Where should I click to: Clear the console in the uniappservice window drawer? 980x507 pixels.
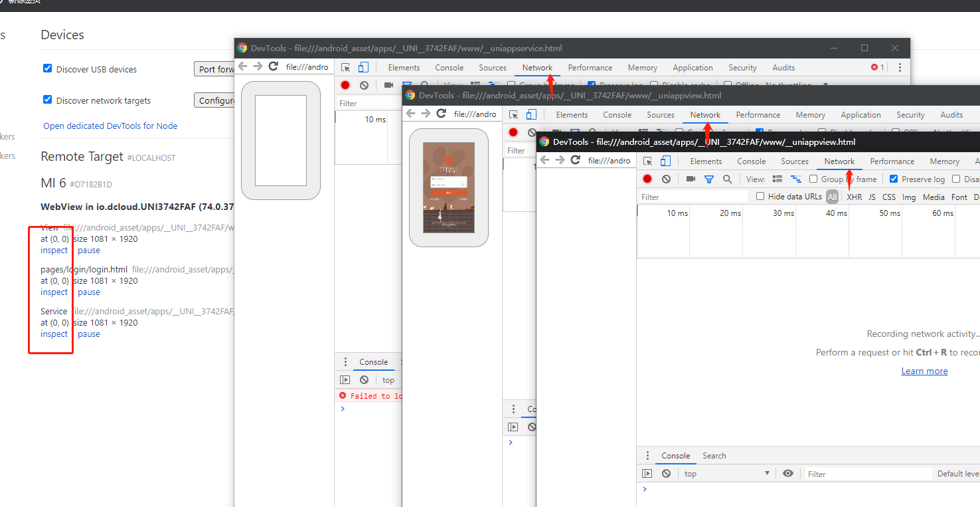pyautogui.click(x=364, y=380)
